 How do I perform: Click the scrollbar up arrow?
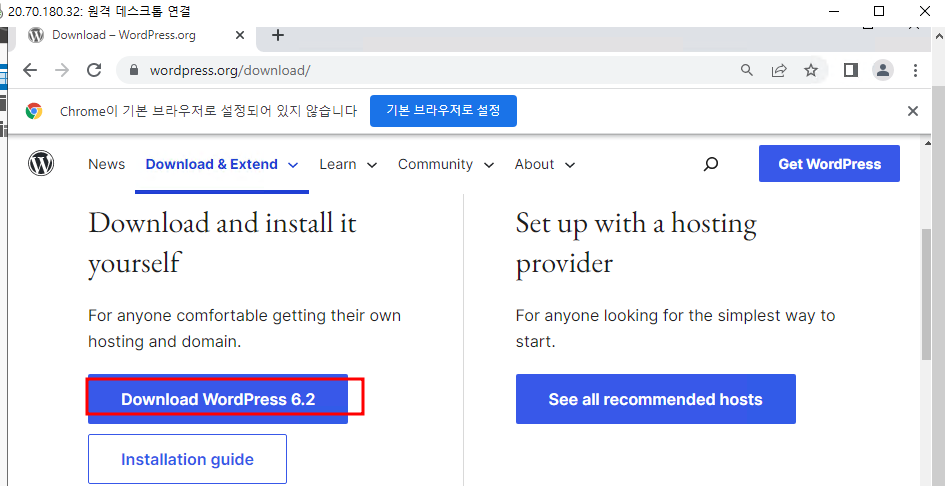(x=927, y=142)
